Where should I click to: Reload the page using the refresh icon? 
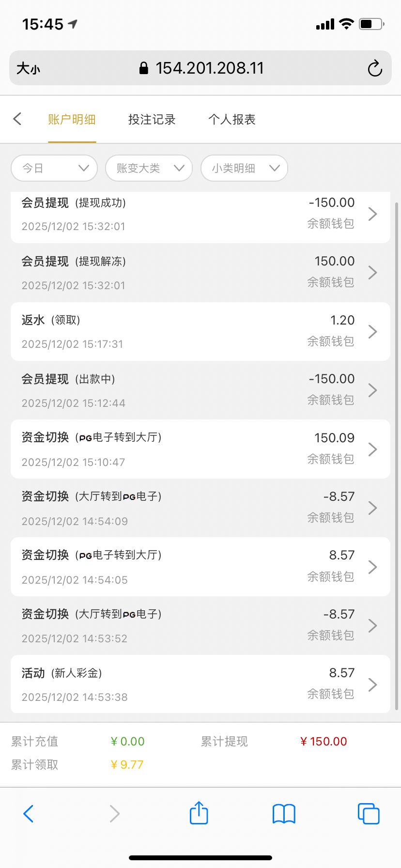[374, 69]
